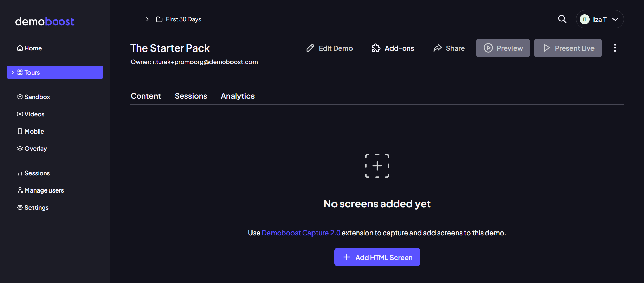Image resolution: width=644 pixels, height=283 pixels.
Task: Click the dashed add-screen placeholder icon
Action: tap(377, 166)
